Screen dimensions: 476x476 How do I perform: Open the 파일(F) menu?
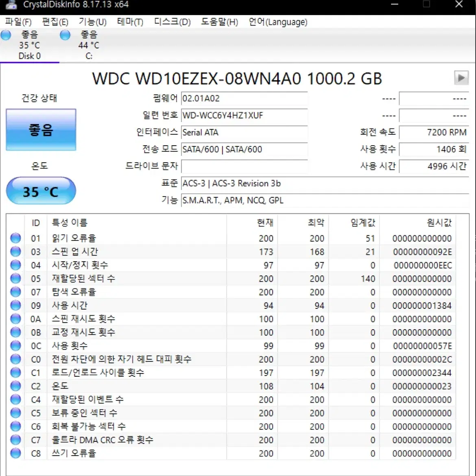click(18, 22)
